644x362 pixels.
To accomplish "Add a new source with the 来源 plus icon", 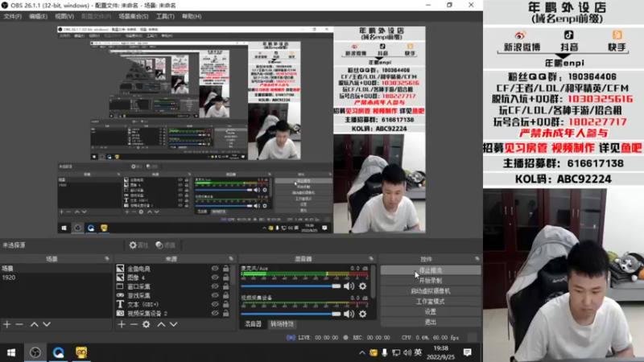I will pos(122,324).
